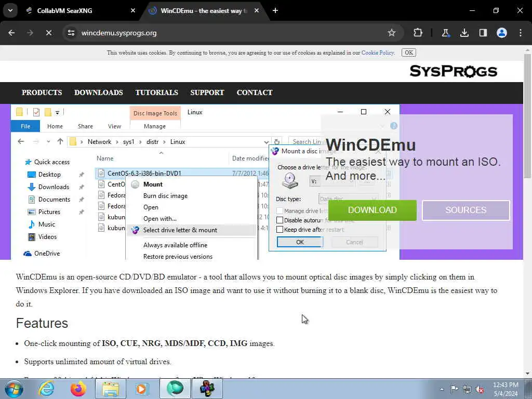The height and width of the screenshot is (399, 532).
Task: Open the DOWNLOADS menu
Action: tap(98, 92)
